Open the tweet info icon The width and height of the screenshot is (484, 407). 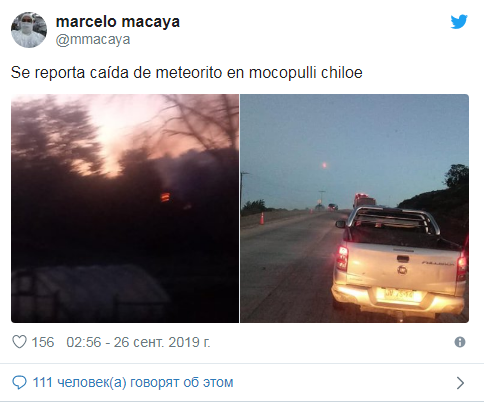[x=460, y=342]
